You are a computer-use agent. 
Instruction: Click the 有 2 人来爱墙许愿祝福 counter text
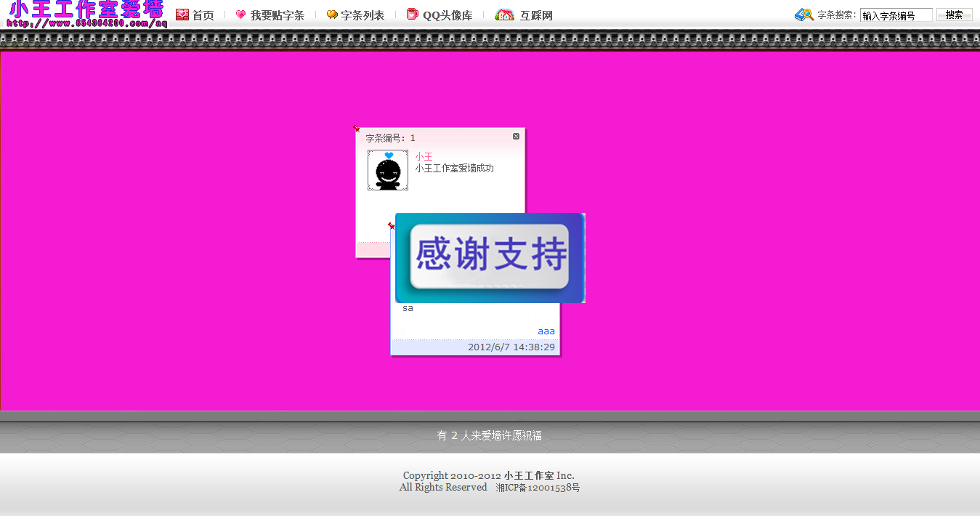coord(490,436)
